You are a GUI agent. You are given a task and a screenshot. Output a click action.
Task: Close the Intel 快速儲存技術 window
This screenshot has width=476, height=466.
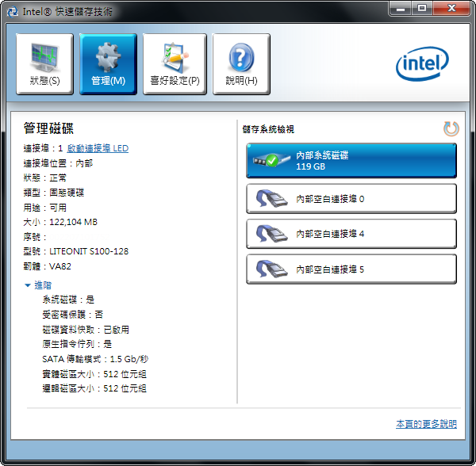coord(451,8)
